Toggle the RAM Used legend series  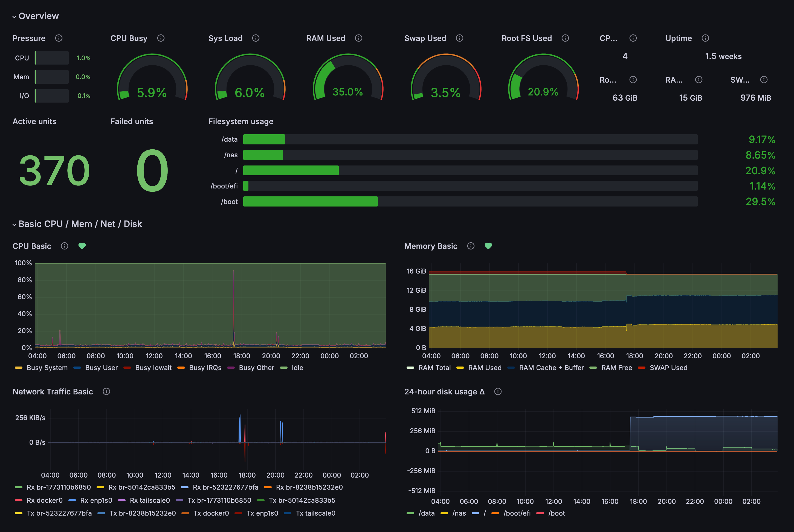point(485,368)
